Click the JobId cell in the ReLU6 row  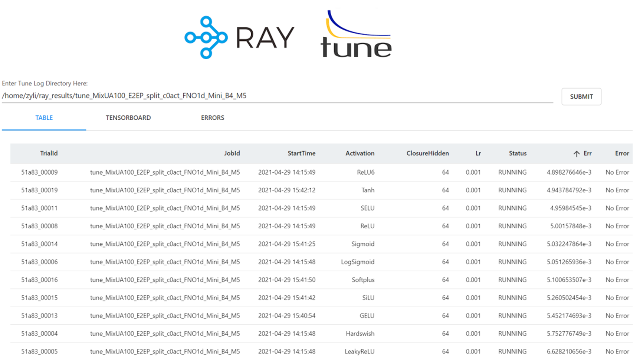[165, 172]
